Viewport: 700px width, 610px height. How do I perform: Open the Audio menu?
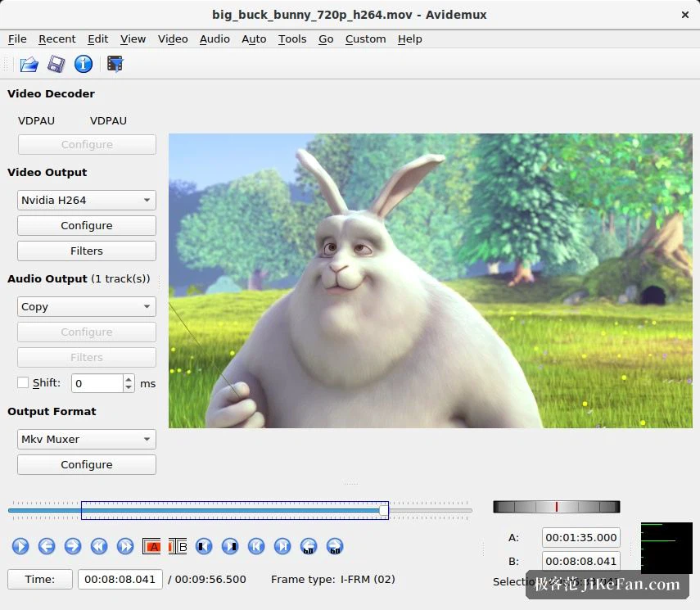click(215, 39)
